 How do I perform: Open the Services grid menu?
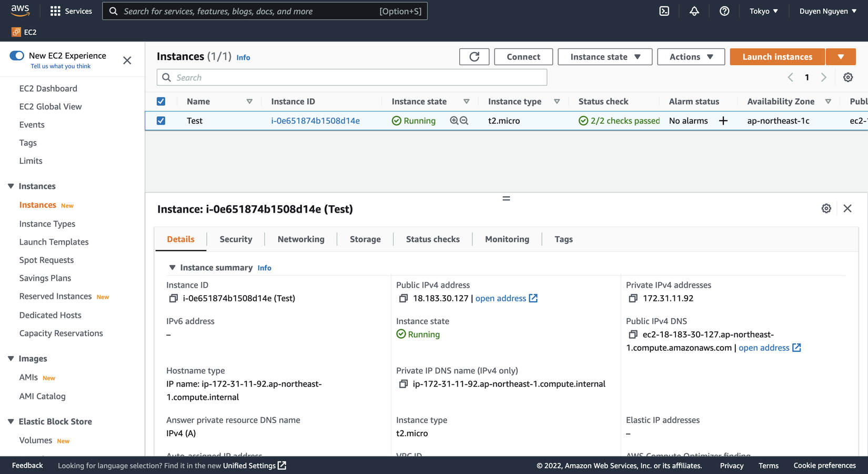(71, 11)
